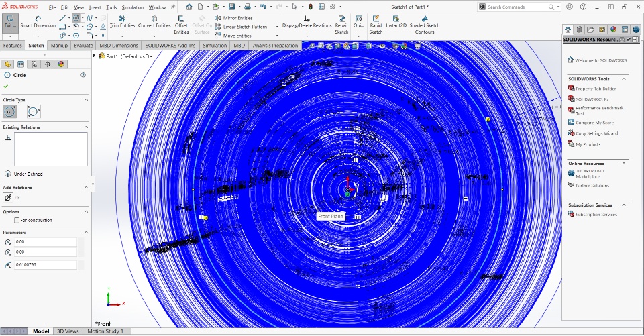This screenshot has width=644, height=336.
Task: Click the Shaded Sketch Contours icon
Action: [x=425, y=23]
